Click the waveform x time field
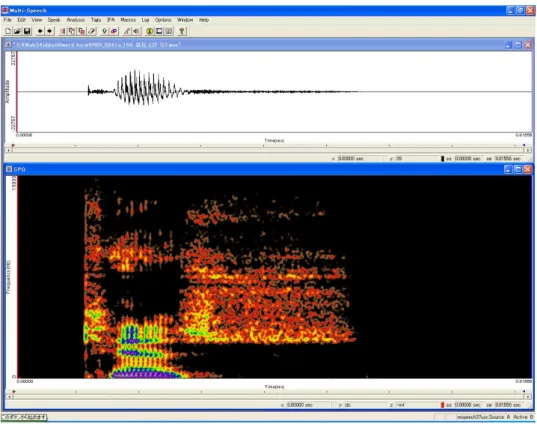This screenshot has height=430, width=537. click(359, 159)
